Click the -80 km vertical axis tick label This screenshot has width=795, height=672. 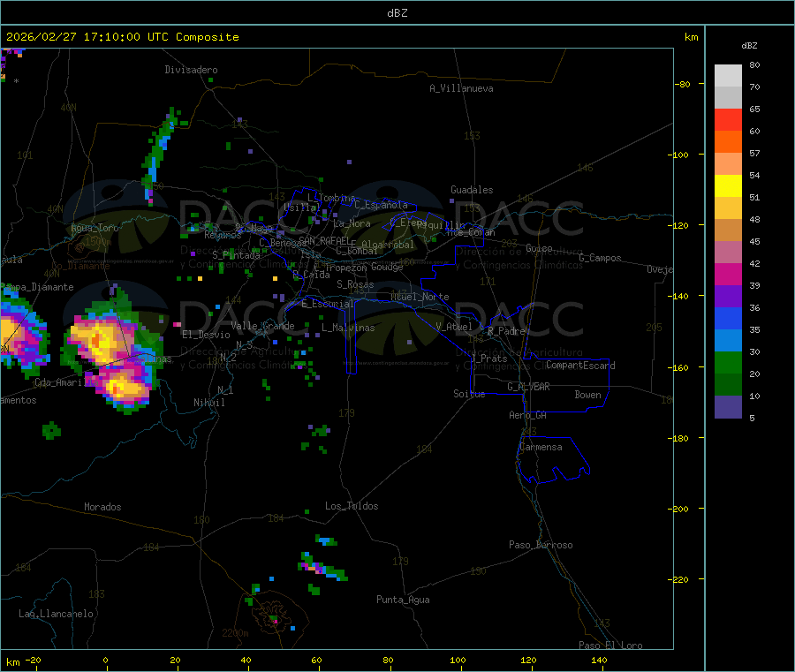pyautogui.click(x=683, y=84)
